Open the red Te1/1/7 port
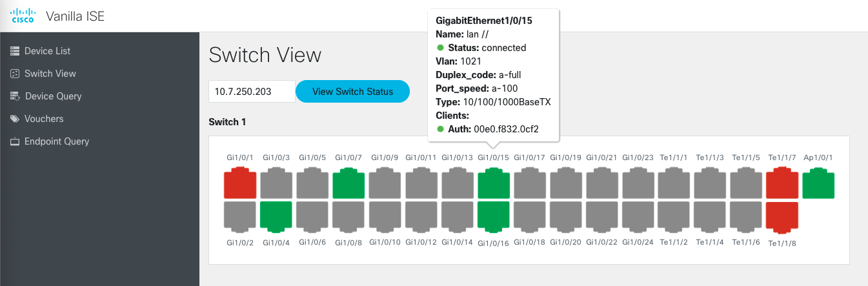The image size is (868, 286). [x=782, y=183]
